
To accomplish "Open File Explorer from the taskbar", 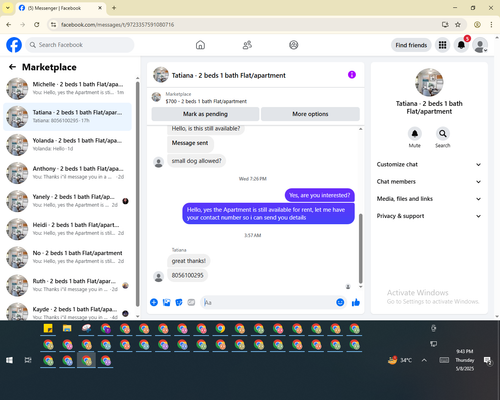I will click(x=67, y=329).
